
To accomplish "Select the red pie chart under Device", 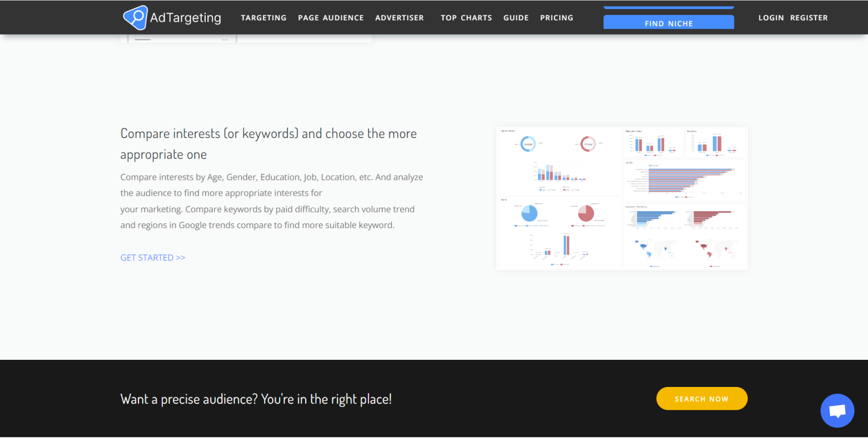I will [586, 213].
